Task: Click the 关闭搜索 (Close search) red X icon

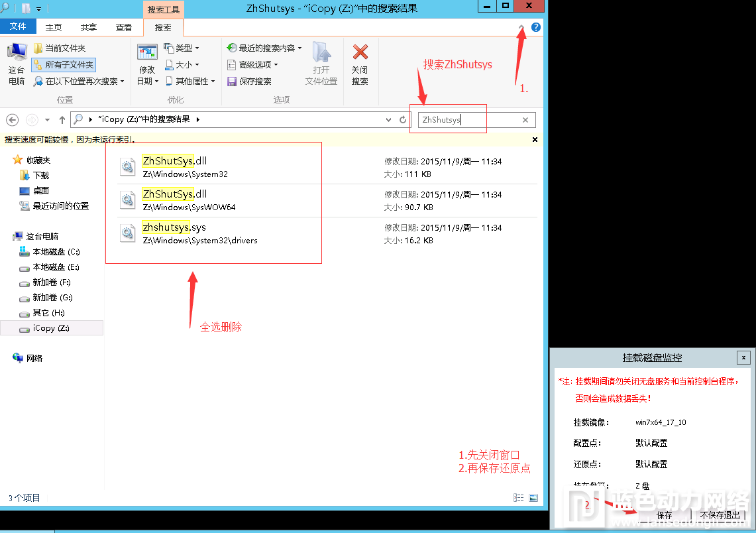Action: coord(360,53)
